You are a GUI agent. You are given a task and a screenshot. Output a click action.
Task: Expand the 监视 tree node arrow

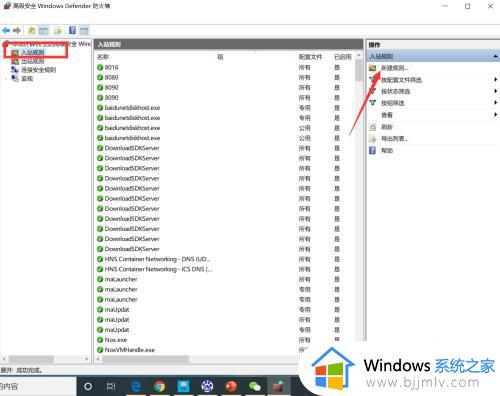[x=6, y=78]
